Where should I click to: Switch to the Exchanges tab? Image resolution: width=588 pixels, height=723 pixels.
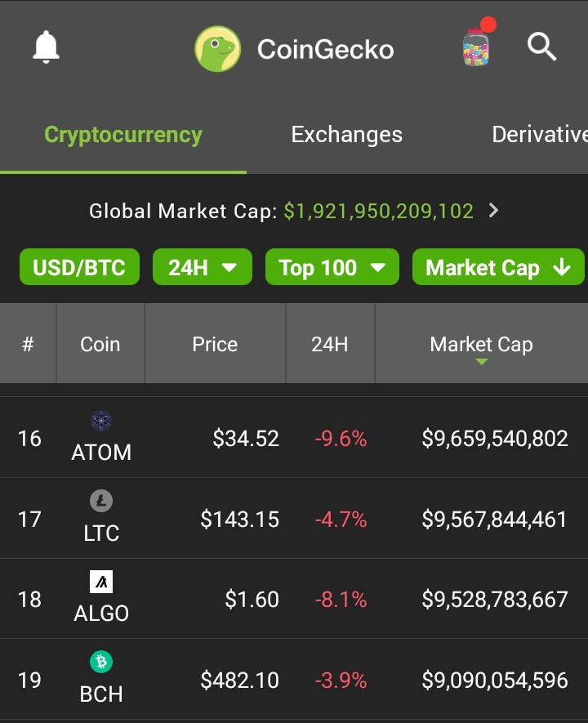(x=346, y=135)
